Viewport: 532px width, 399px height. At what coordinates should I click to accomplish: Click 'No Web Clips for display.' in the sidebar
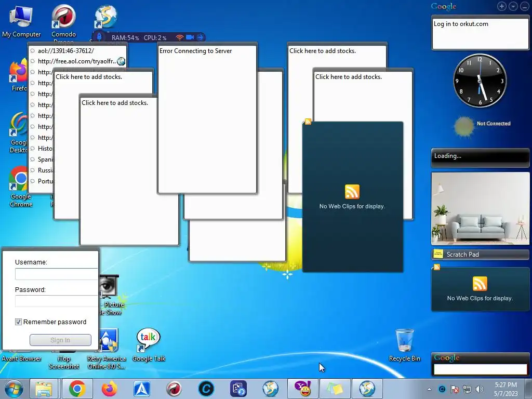[x=480, y=298]
